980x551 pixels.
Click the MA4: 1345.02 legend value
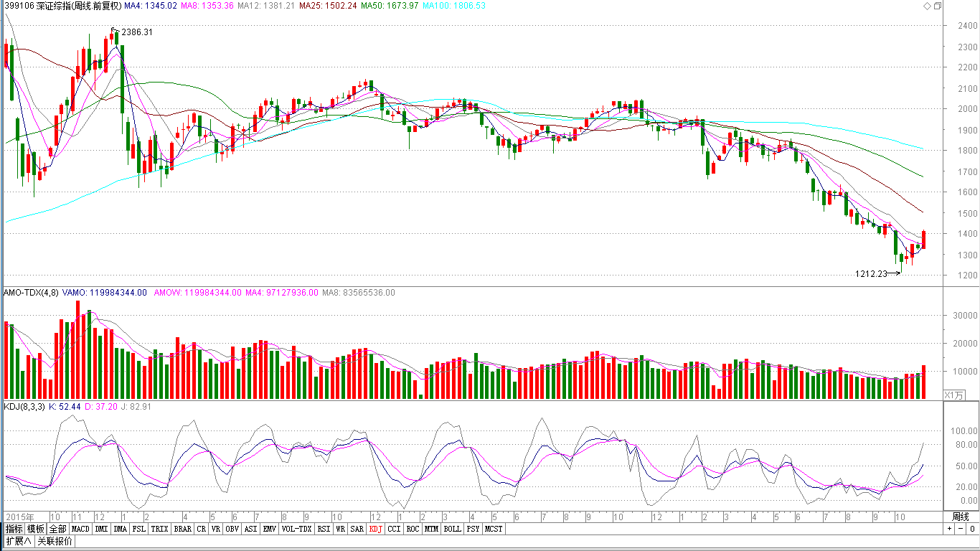[150, 6]
